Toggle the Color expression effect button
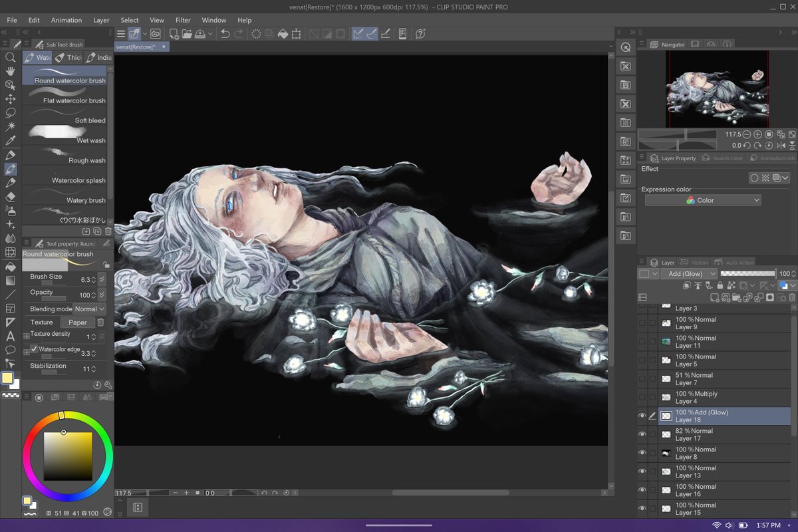Screen dimensions: 798x532 pyautogui.click(x=776, y=178)
